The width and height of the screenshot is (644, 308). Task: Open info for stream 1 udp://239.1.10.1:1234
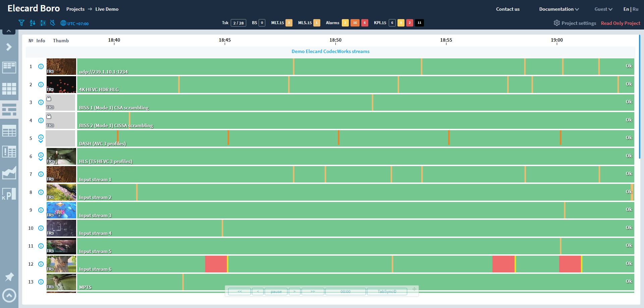point(41,66)
